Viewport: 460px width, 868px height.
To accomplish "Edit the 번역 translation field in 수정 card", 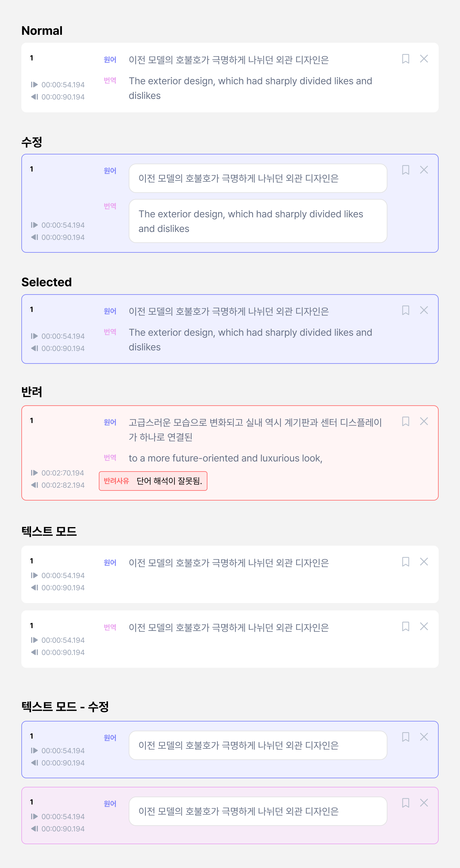I will click(x=258, y=221).
